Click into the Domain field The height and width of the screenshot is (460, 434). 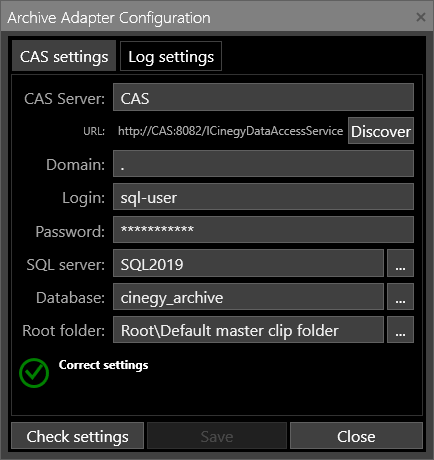(263, 163)
